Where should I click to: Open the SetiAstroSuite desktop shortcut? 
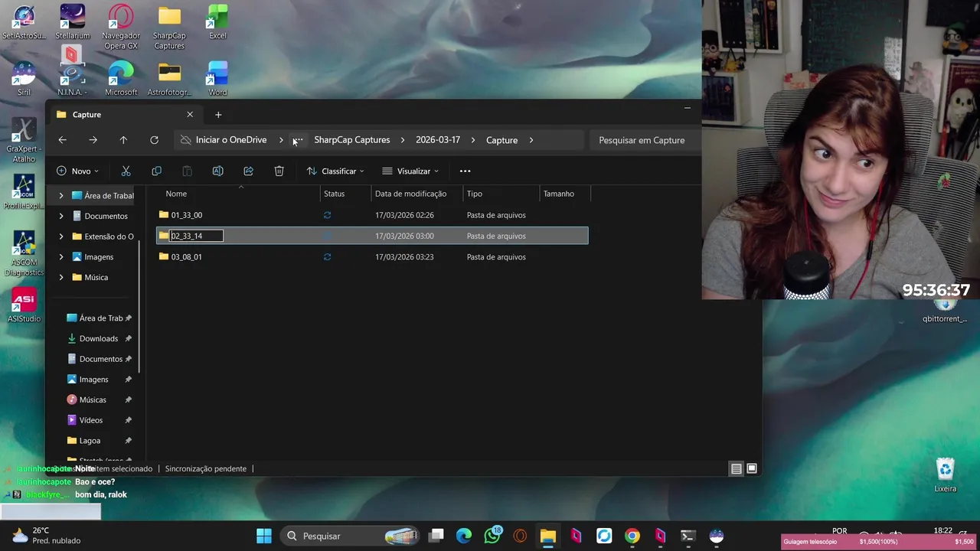click(x=24, y=22)
